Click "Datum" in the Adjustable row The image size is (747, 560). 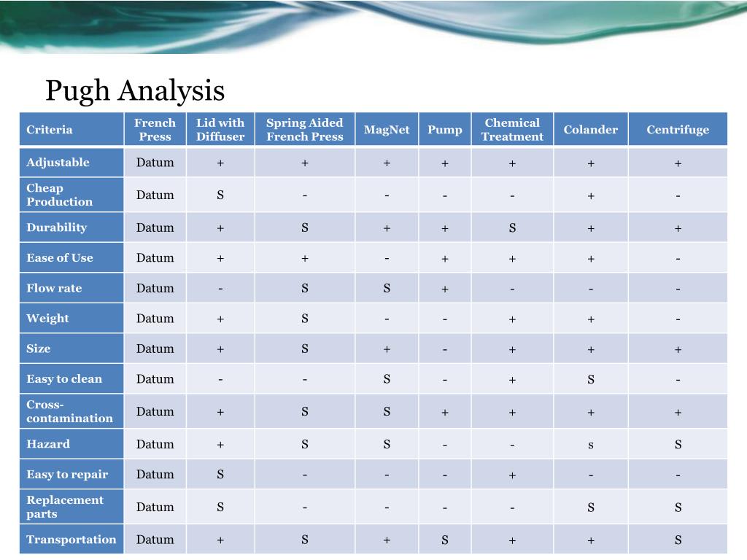tap(155, 163)
